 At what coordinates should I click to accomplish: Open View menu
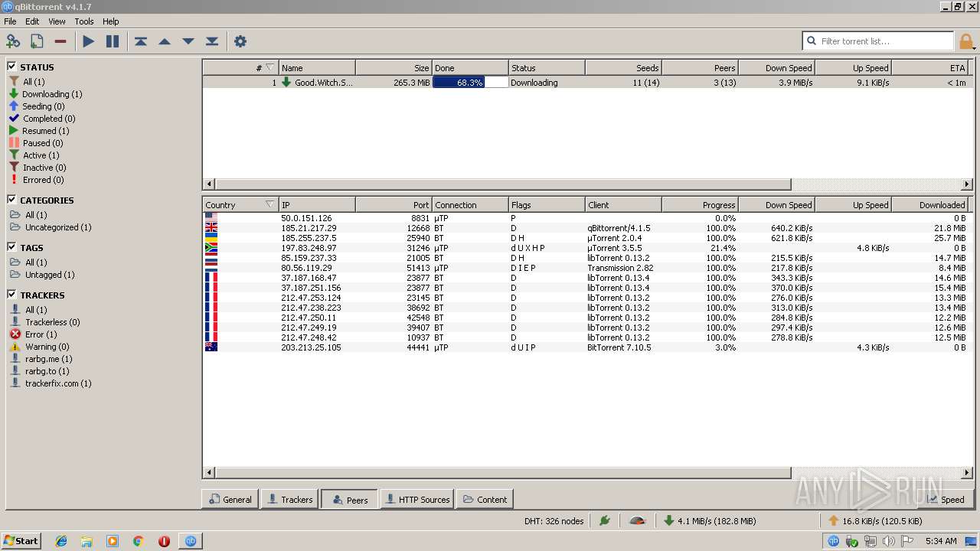tap(57, 21)
